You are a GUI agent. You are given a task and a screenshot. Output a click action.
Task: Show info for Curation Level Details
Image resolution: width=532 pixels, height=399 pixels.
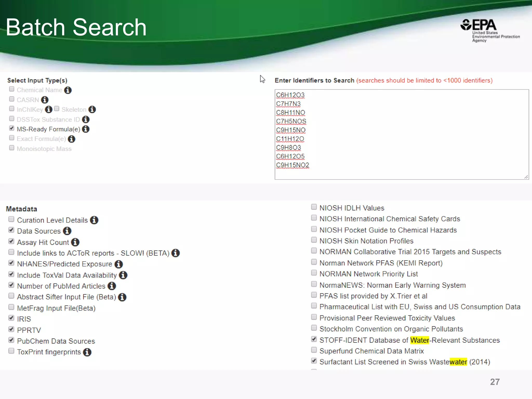tap(94, 220)
